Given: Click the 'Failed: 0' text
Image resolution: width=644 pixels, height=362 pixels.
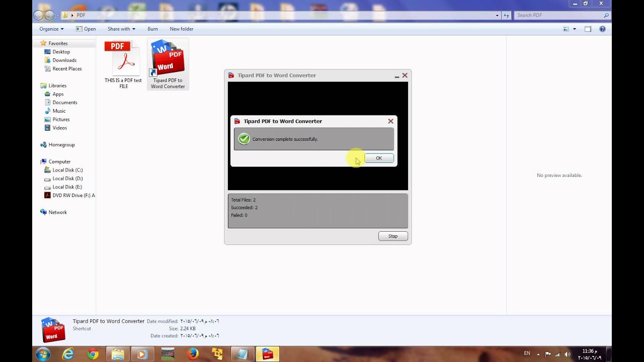Looking at the screenshot, I should point(239,215).
